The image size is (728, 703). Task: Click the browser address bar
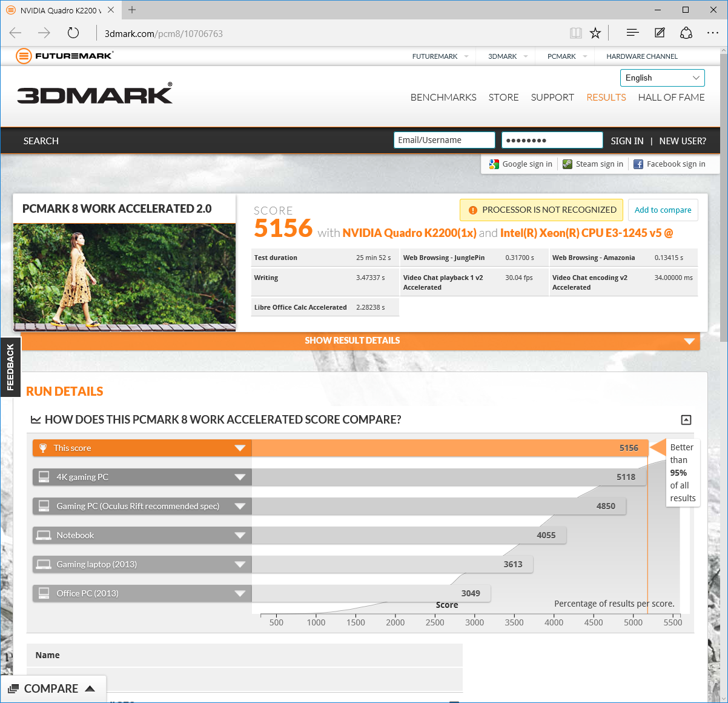click(x=330, y=33)
